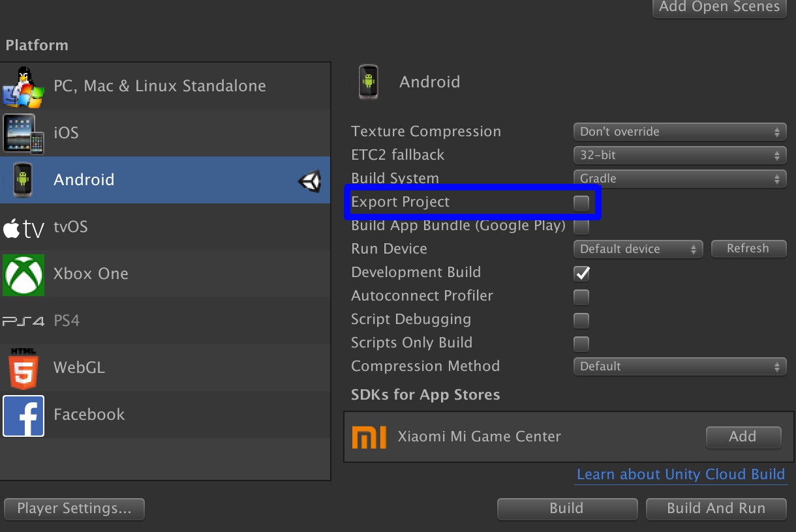Select the iOS platform row
Viewport: 796px width, 532px height.
(166, 133)
